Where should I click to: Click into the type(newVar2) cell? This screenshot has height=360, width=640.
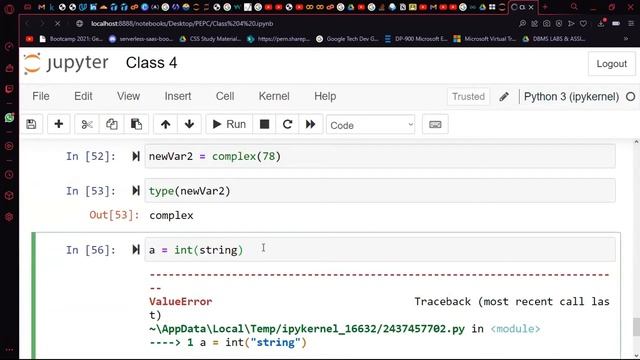pos(380,191)
